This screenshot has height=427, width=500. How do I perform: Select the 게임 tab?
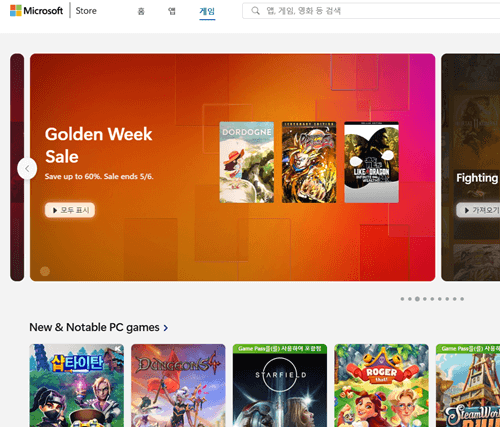tap(207, 11)
